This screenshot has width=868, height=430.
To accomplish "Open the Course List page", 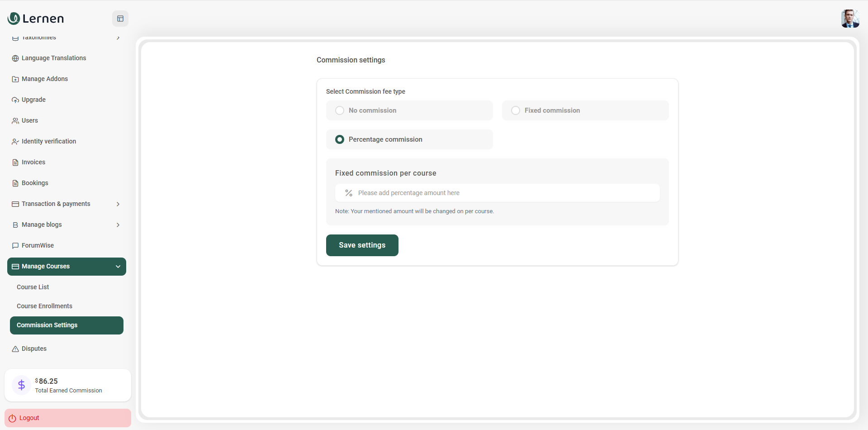I will pyautogui.click(x=33, y=287).
